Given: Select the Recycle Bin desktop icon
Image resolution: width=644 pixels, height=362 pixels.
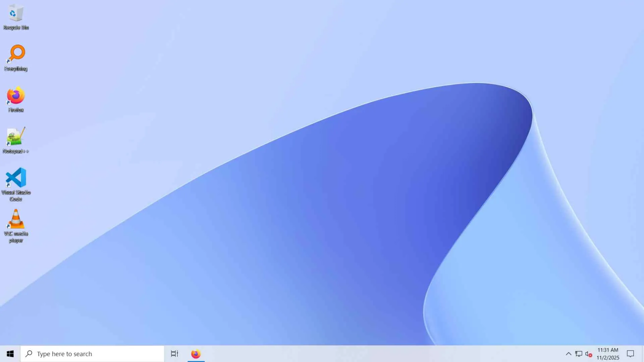Looking at the screenshot, I should pos(16,13).
